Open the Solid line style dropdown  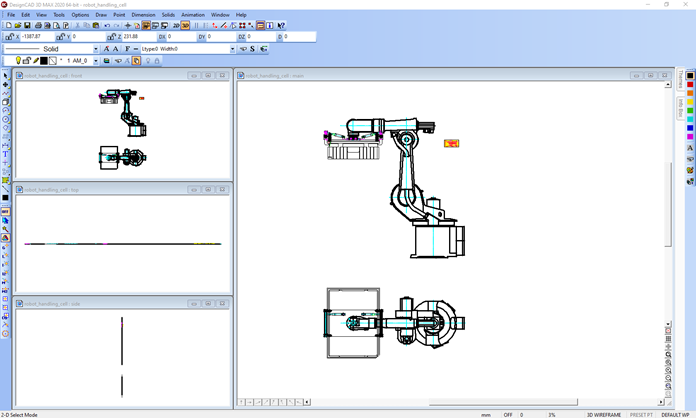pos(96,49)
